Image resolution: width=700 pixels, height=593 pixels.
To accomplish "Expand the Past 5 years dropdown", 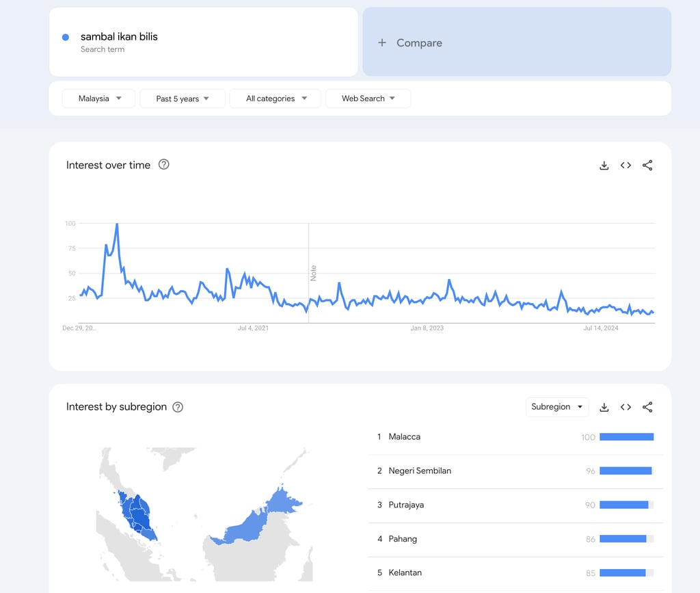I will [183, 98].
